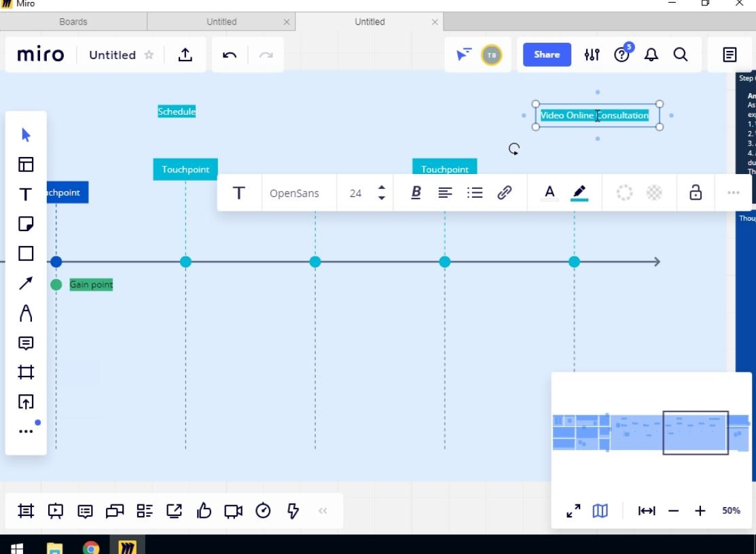Viewport: 756px width, 554px height.
Task: Enter fullscreen mode
Action: coord(573,510)
